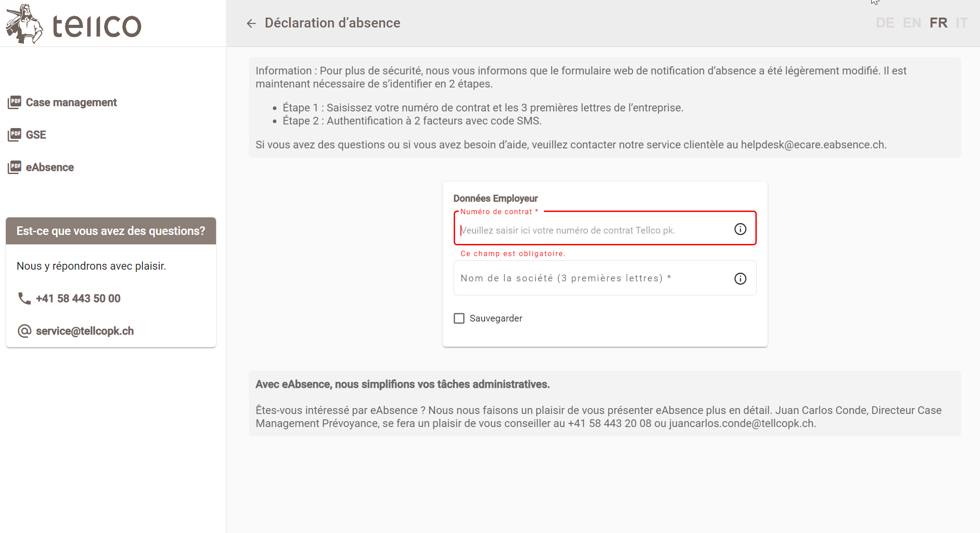Click the PDF icon next to Case management
Screen dimensions: 980x533
click(x=14, y=102)
